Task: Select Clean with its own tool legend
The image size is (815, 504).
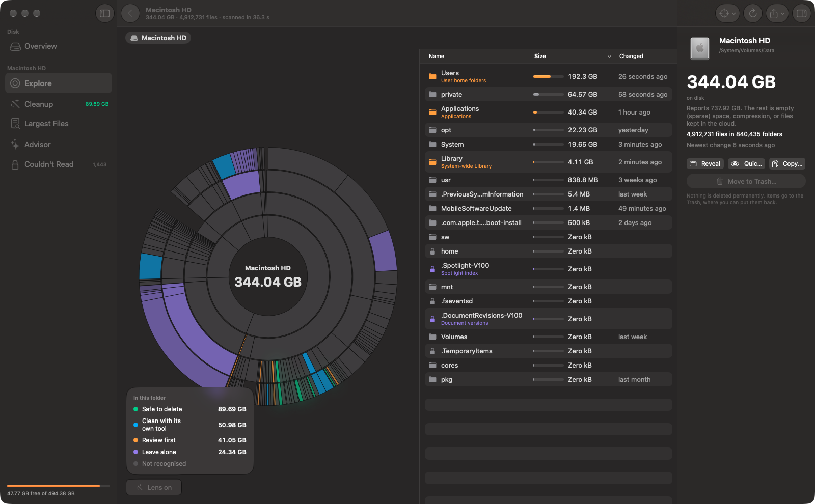Action: click(190, 425)
